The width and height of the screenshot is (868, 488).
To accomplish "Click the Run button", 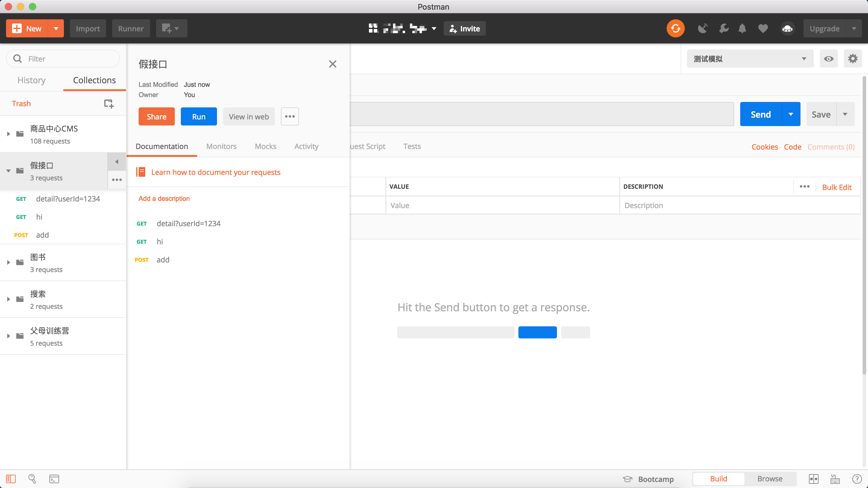I will [199, 117].
